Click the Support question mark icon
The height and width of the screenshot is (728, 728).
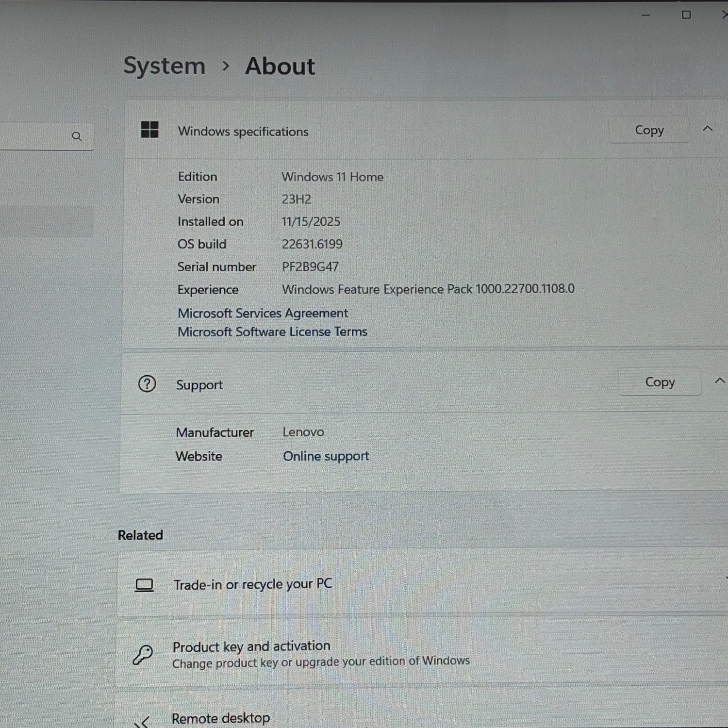pos(147,384)
